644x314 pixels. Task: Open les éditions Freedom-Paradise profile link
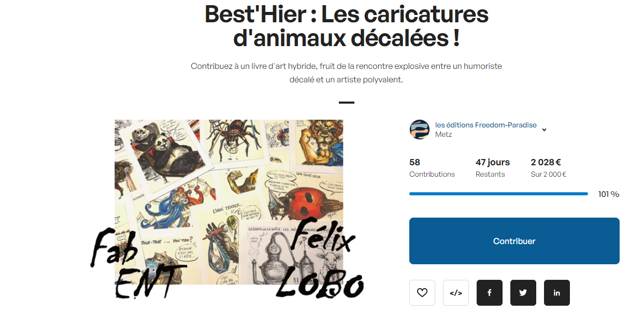tap(486, 125)
